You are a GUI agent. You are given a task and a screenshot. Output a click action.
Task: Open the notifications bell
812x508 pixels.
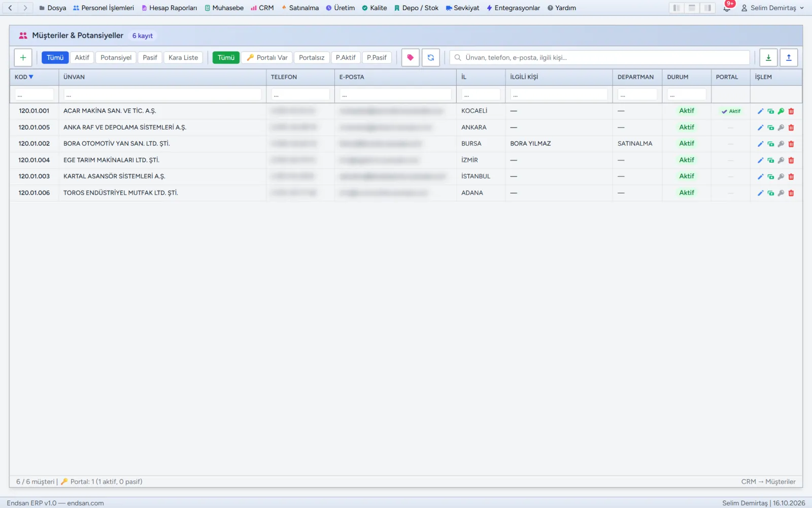point(727,8)
